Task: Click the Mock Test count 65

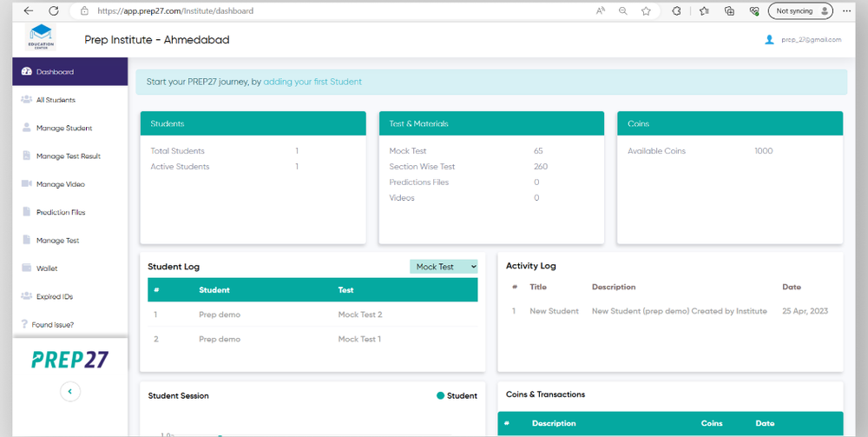Action: click(x=538, y=150)
